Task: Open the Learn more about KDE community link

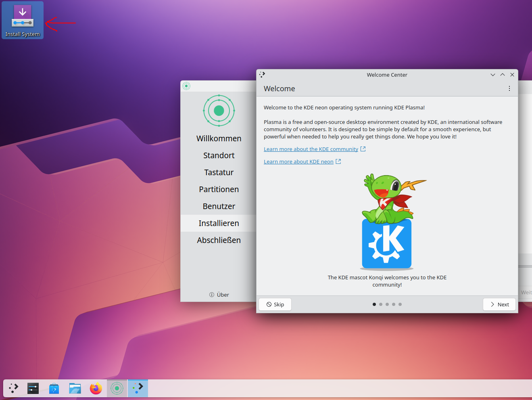Action: (315, 149)
